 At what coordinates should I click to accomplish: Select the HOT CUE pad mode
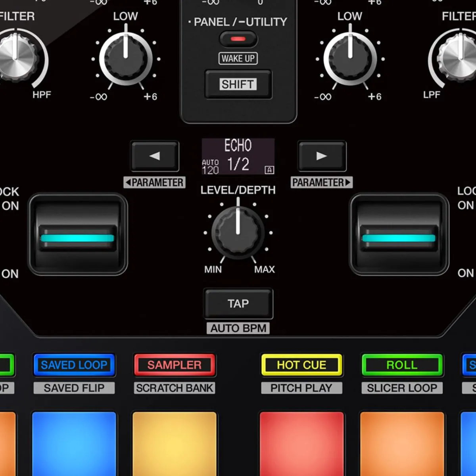click(301, 365)
